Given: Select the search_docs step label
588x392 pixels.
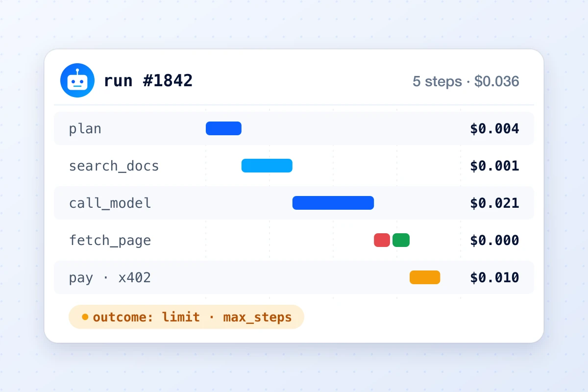Looking at the screenshot, I should pyautogui.click(x=114, y=166).
